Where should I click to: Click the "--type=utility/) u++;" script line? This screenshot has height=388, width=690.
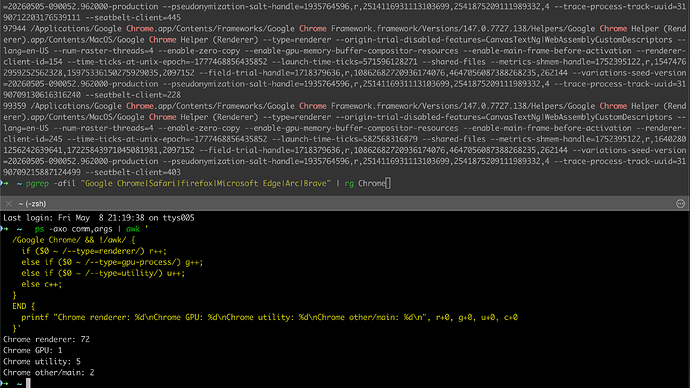coord(103,273)
